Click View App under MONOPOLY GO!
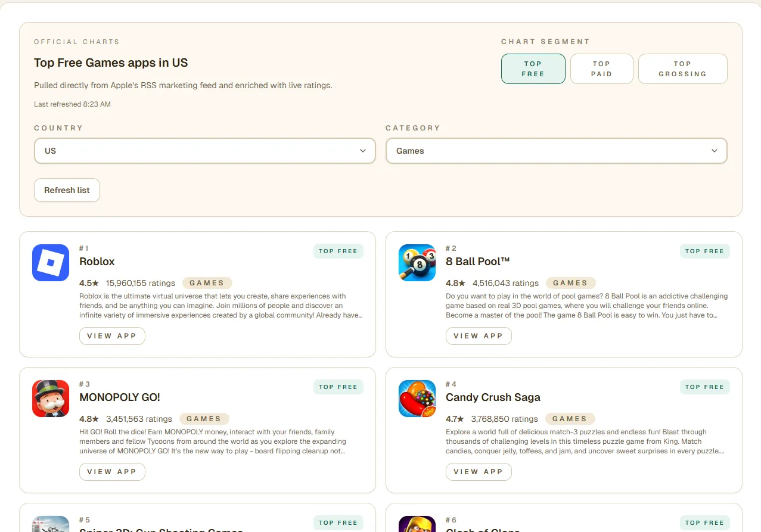The image size is (761, 532). coord(112,472)
